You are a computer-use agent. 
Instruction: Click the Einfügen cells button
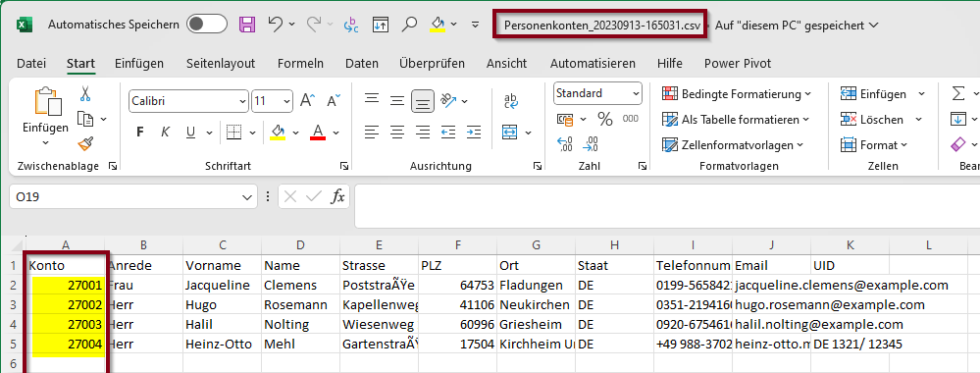coord(874,94)
